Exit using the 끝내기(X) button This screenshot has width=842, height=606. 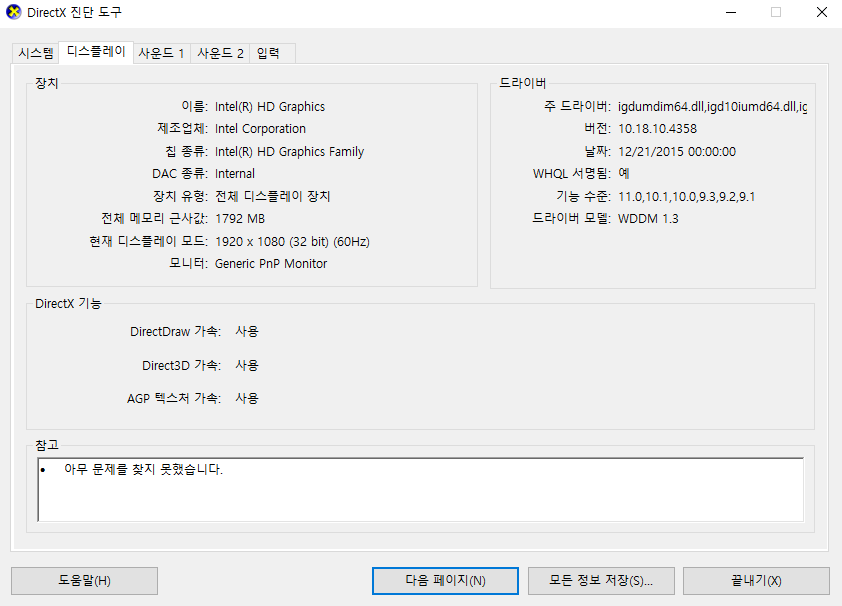pos(756,581)
